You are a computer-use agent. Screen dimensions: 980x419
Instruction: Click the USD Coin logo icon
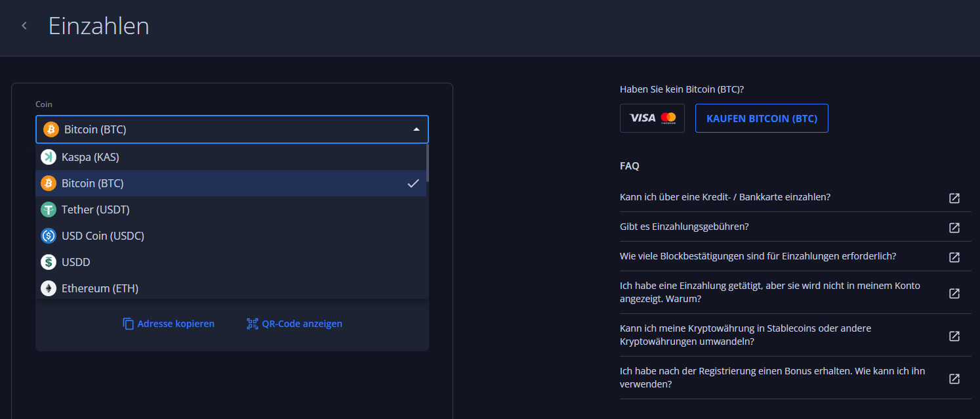pyautogui.click(x=49, y=236)
